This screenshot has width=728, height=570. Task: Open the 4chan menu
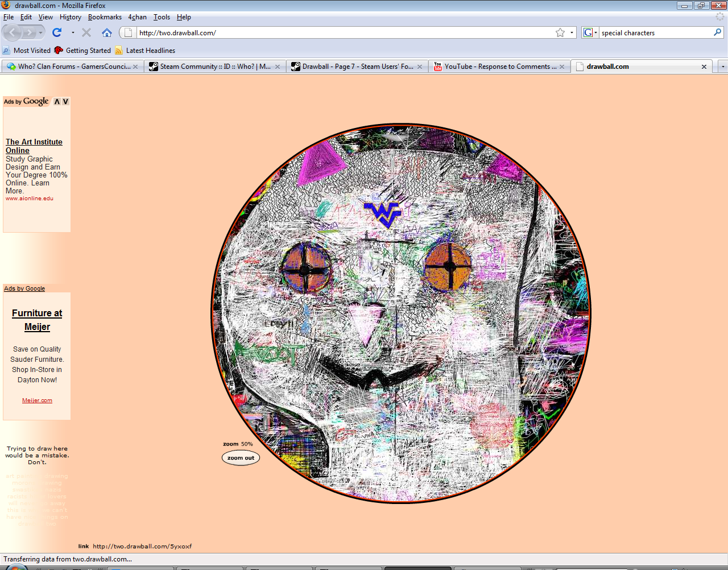click(x=137, y=17)
